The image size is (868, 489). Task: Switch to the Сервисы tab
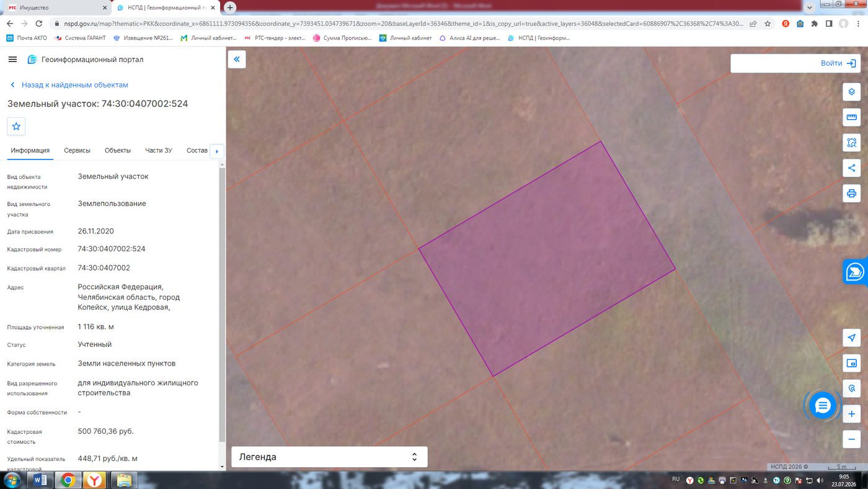tap(77, 150)
